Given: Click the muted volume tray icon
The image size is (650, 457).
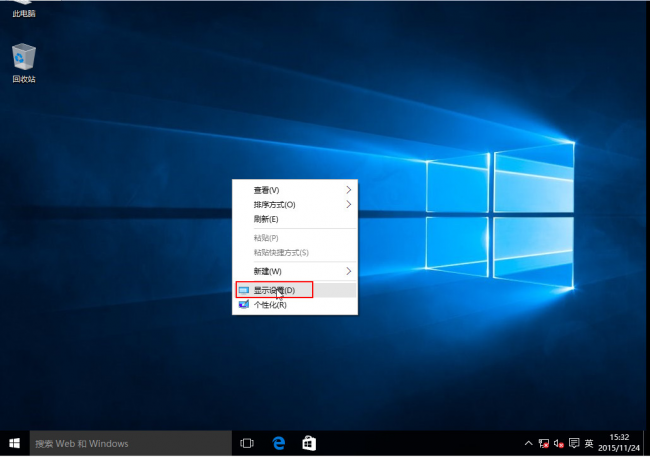Looking at the screenshot, I should coord(558,444).
